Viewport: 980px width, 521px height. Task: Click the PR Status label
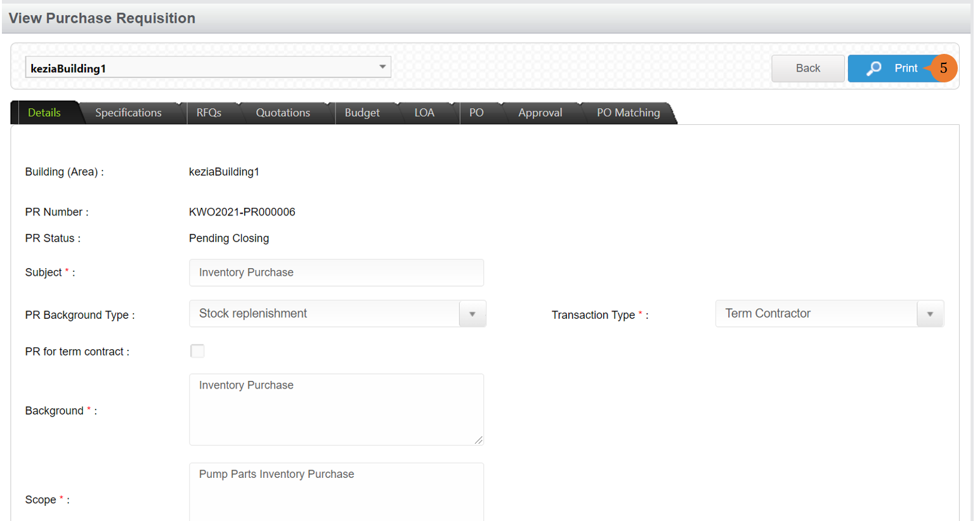(53, 238)
